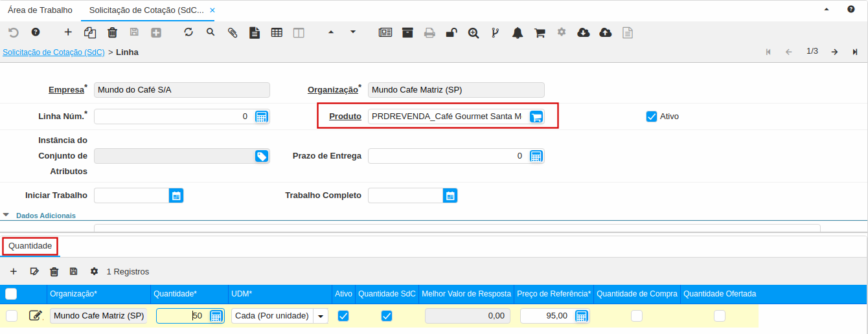Screen dimensions: 868x334
Task: Toggle the Ativo checkbox in the header form
Action: (652, 117)
